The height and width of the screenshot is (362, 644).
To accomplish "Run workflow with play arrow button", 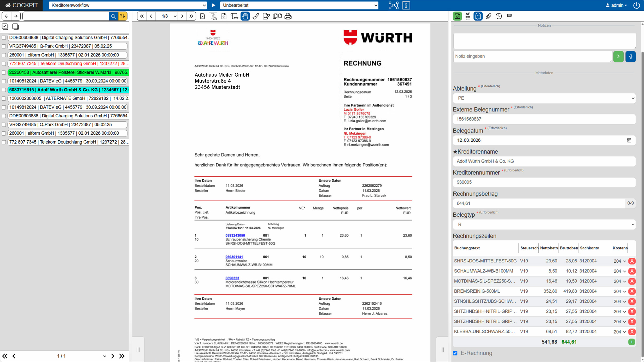I will click(213, 5).
